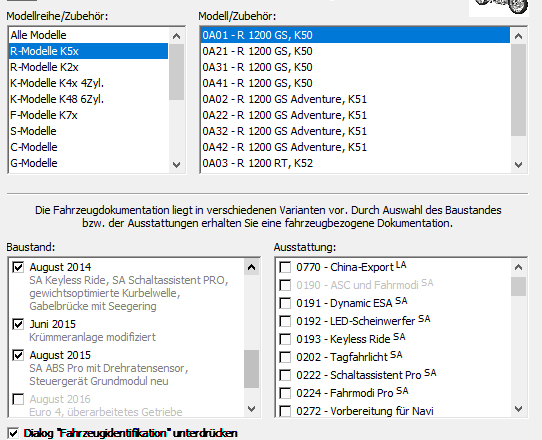This screenshot has width=542, height=440.
Task: Click motorcycle thumbnail image at top right
Action: (x=499, y=8)
